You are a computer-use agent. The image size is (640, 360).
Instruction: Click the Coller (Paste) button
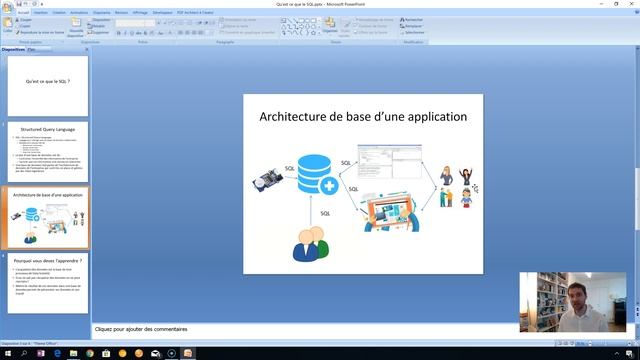click(x=7, y=24)
